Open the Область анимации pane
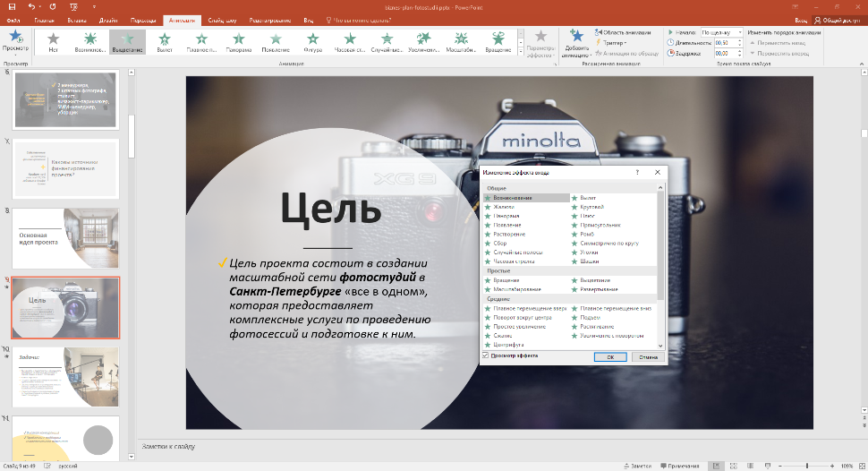The height and width of the screenshot is (471, 868). (623, 33)
